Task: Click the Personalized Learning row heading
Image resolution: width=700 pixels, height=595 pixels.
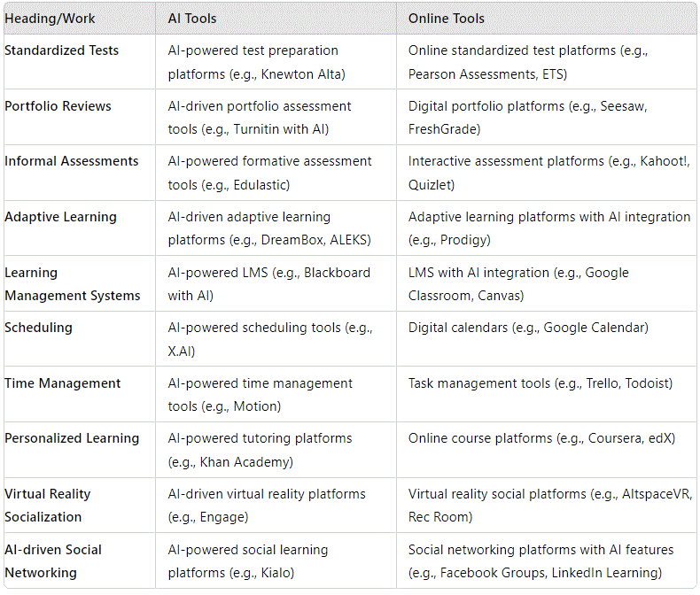Action: coord(72,438)
